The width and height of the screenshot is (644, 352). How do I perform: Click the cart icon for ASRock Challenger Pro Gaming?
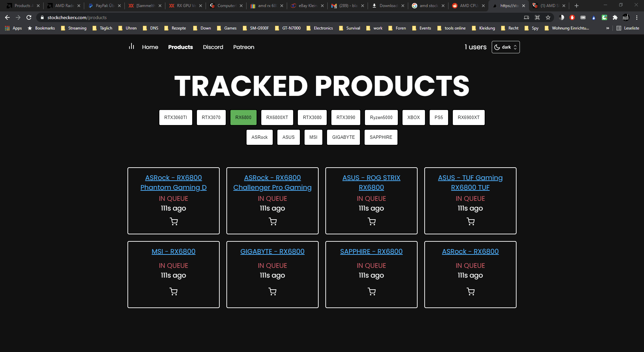click(273, 221)
